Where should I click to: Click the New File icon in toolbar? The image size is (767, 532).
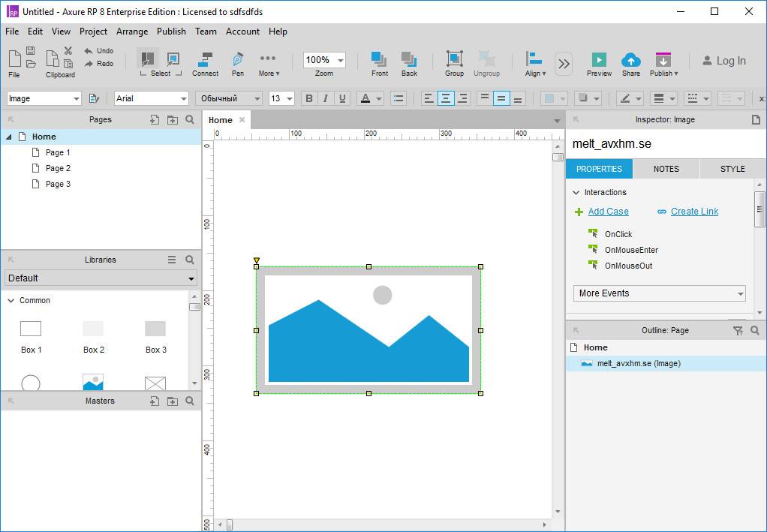pyautogui.click(x=14, y=59)
